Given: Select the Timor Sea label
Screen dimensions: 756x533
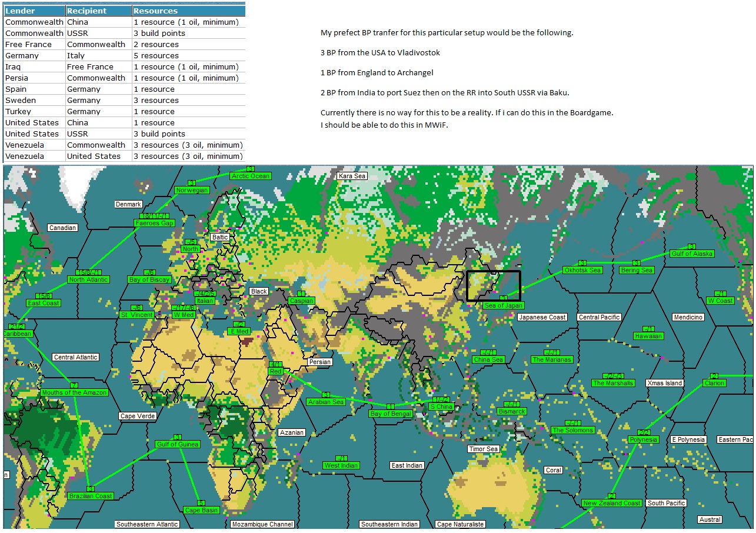Looking at the screenshot, I should [484, 449].
